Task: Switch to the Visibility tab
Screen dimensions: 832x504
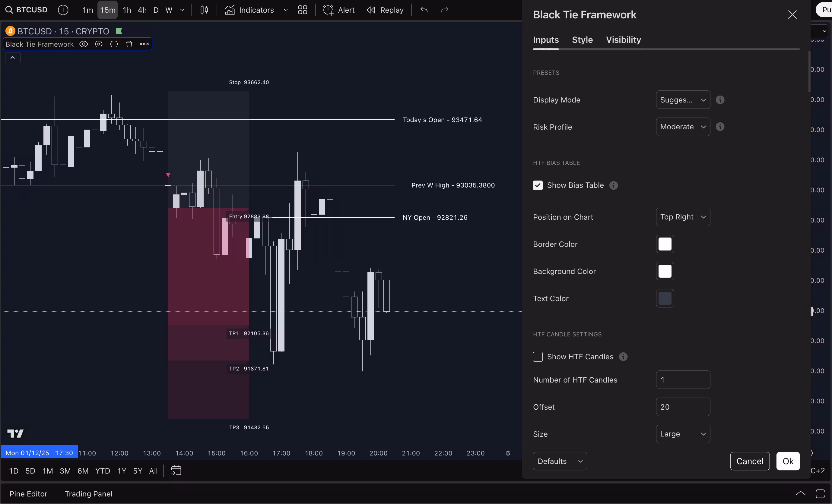Action: coord(623,40)
